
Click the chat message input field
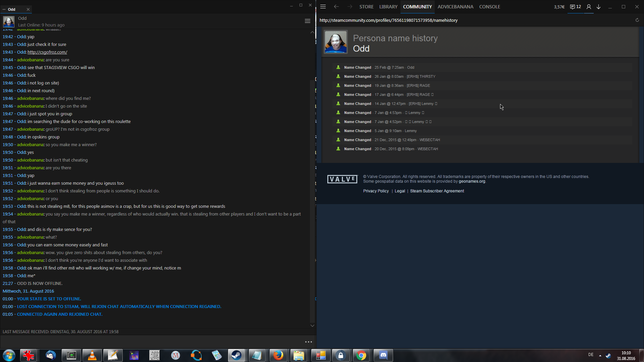(151, 342)
